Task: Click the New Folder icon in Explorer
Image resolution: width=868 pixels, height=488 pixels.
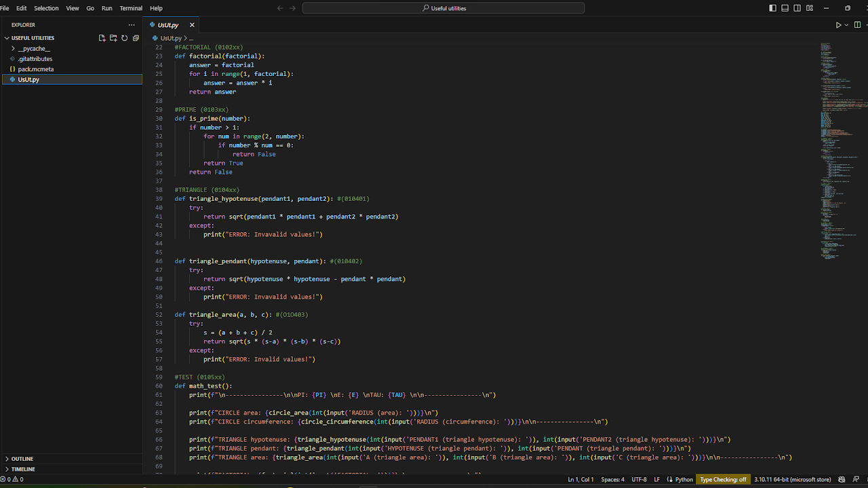Action: pyautogui.click(x=113, y=38)
